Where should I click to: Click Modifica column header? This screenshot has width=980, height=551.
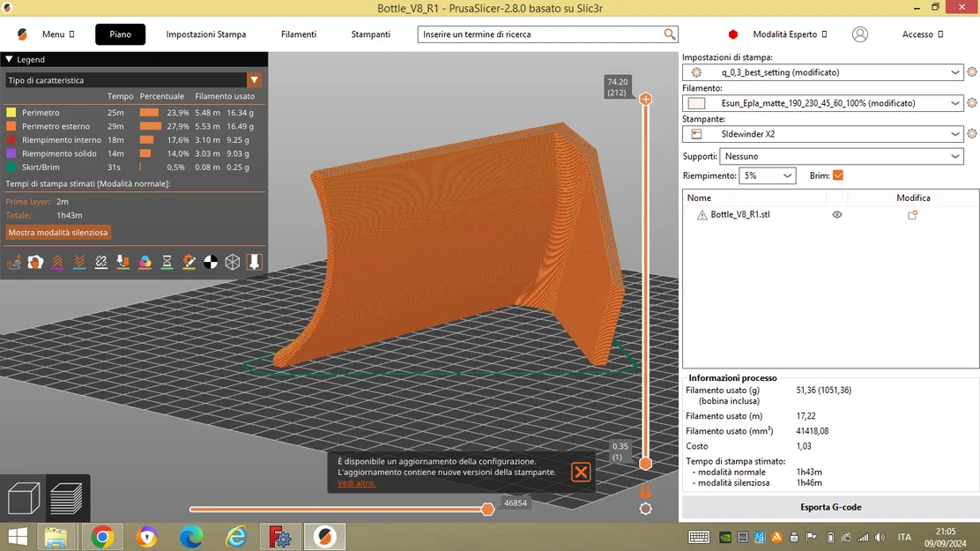913,197
